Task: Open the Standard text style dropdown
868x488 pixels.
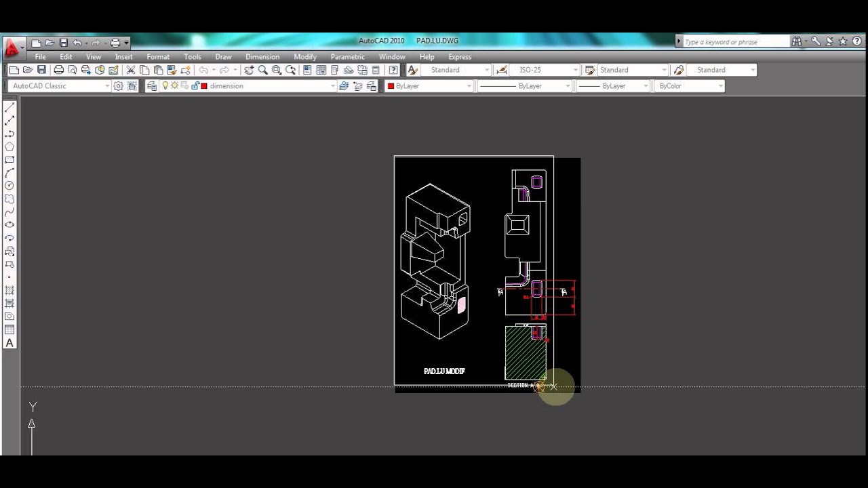Action: [x=456, y=70]
